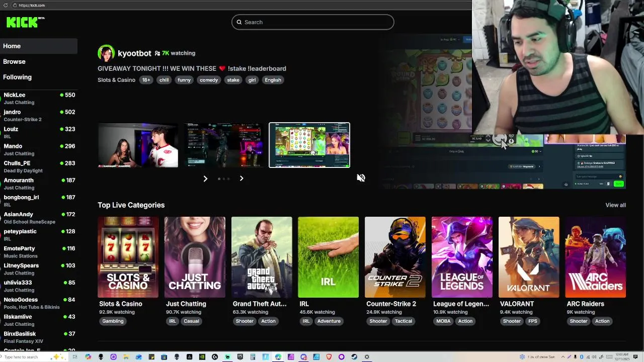Click the viewers icon beside kyootbot
644x362 pixels.
tap(157, 53)
